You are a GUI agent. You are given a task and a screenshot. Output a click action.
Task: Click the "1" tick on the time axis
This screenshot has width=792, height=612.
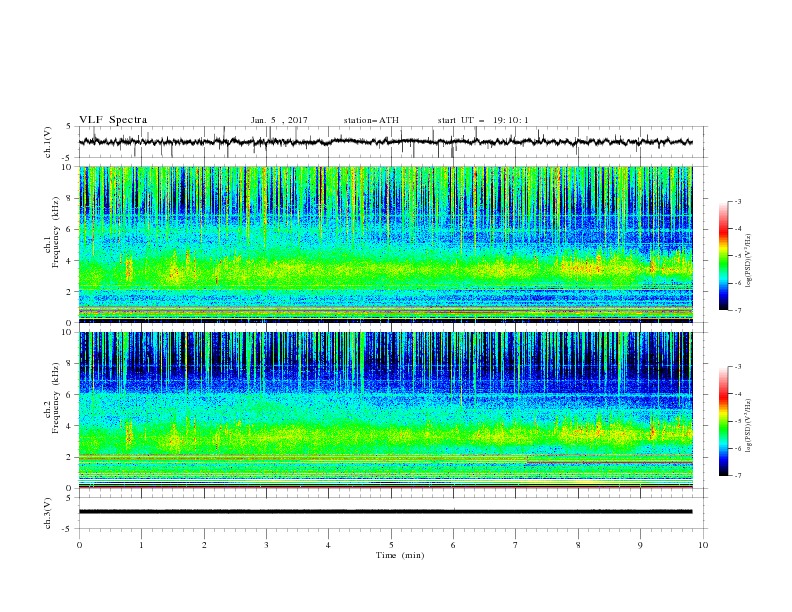pos(141,545)
